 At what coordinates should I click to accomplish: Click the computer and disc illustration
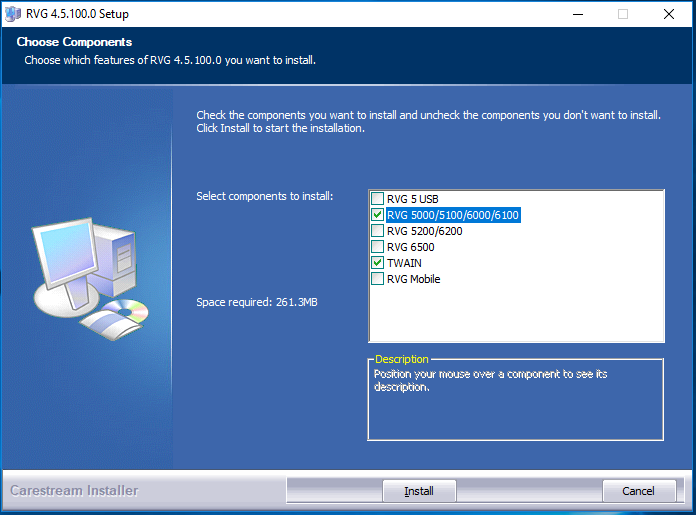point(88,278)
